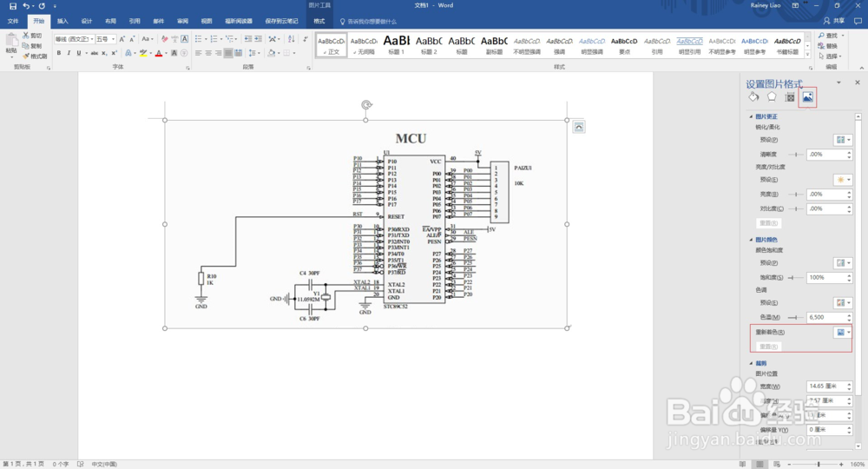Switch to the Insert (插入) tab
Viewport: 868px width, 469px height.
(62, 21)
